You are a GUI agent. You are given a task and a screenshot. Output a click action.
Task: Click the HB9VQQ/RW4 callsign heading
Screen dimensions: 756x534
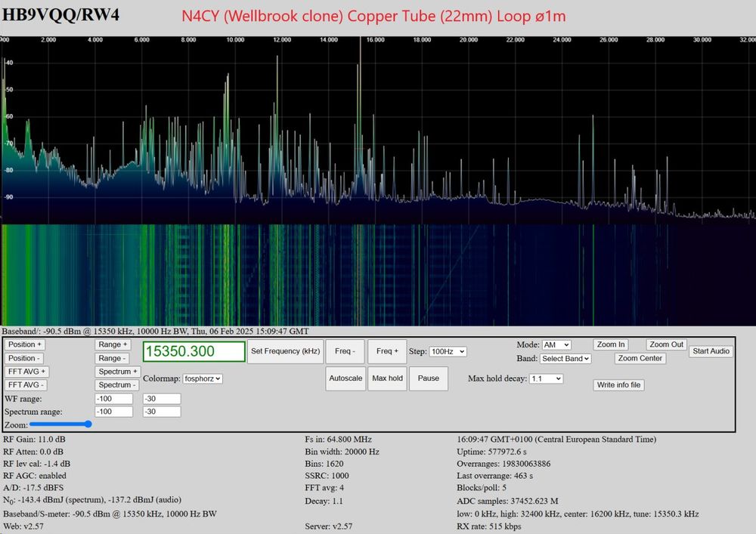pyautogui.click(x=60, y=15)
